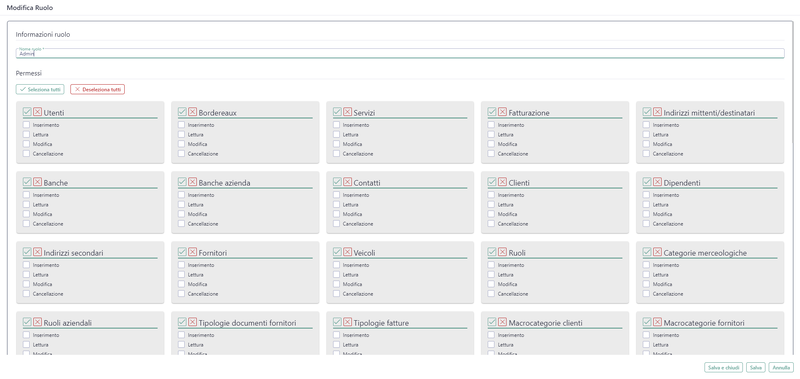Click Deseleziona tutti button
The image size is (800, 379).
[x=97, y=89]
